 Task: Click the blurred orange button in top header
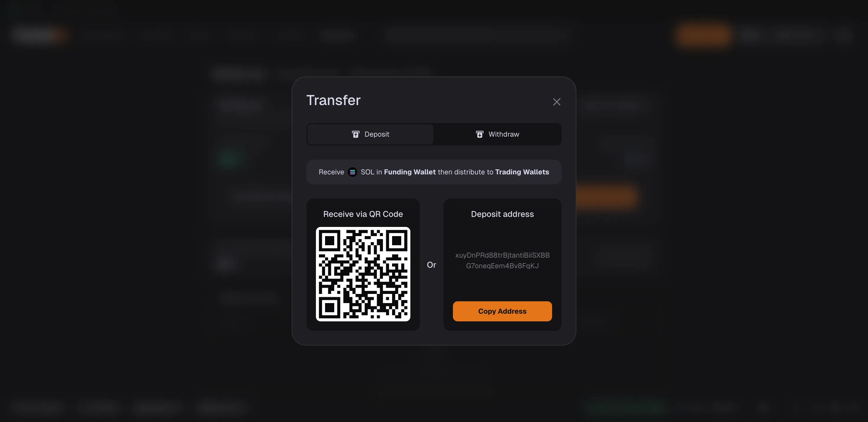704,35
